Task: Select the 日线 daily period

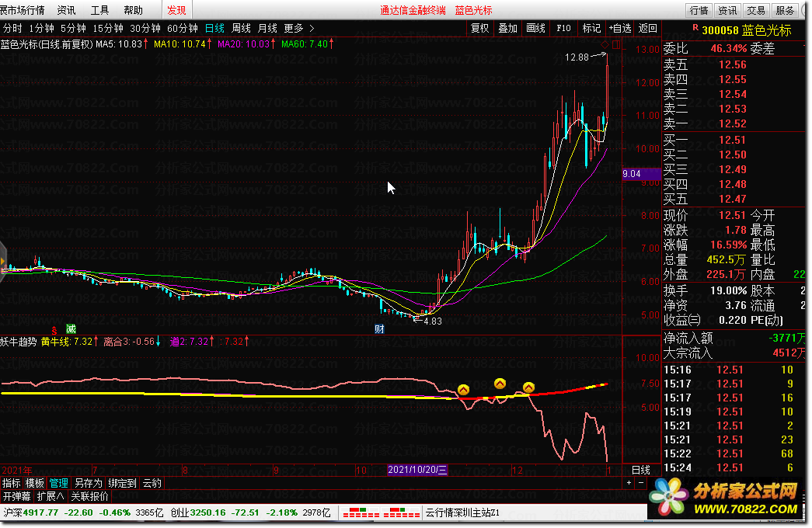Action: click(x=214, y=29)
